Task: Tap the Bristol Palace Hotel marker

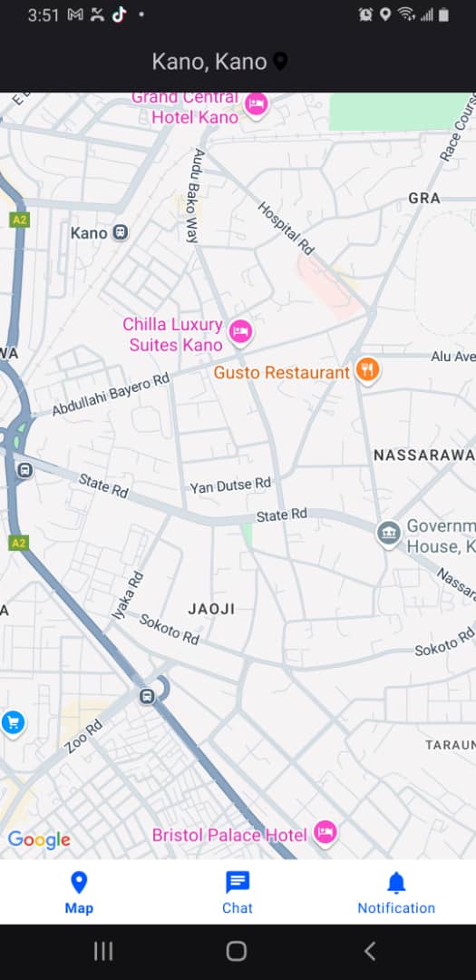Action: tap(325, 832)
